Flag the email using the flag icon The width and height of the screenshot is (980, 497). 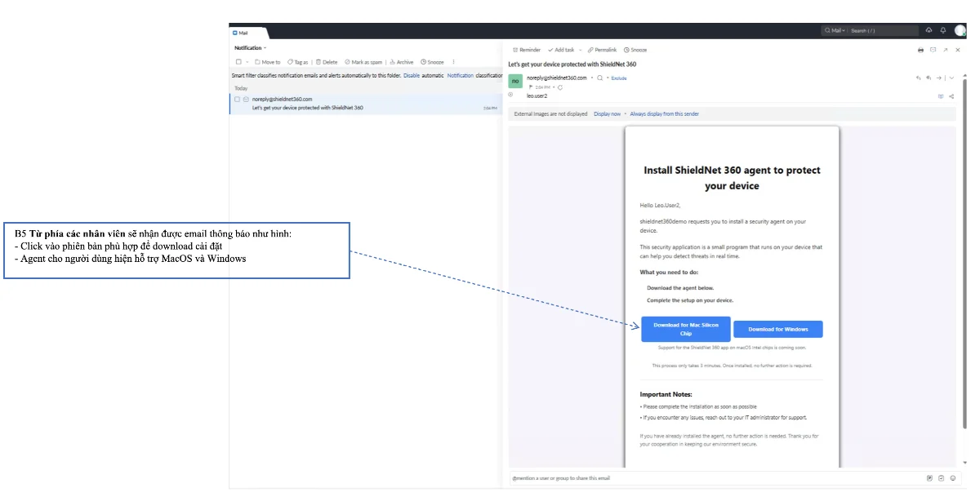[531, 87]
